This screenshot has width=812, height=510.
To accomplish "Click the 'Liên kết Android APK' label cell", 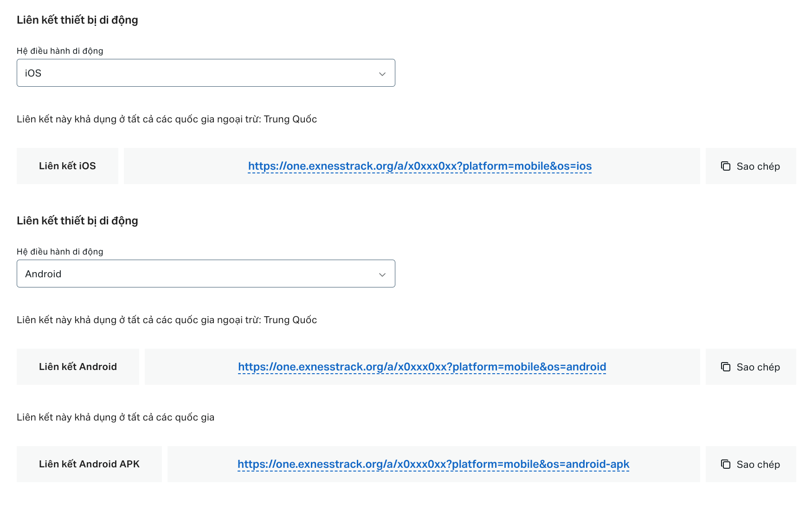I will coord(89,464).
